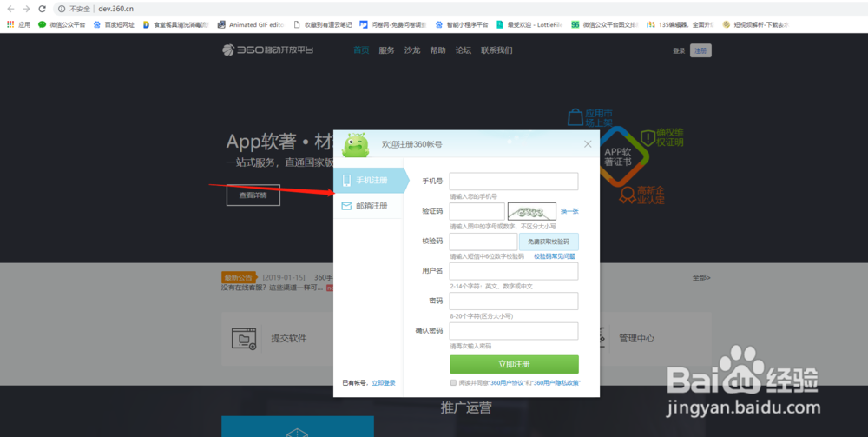Click the green 立即注册 button
Image resolution: width=868 pixels, height=437 pixels.
click(514, 364)
